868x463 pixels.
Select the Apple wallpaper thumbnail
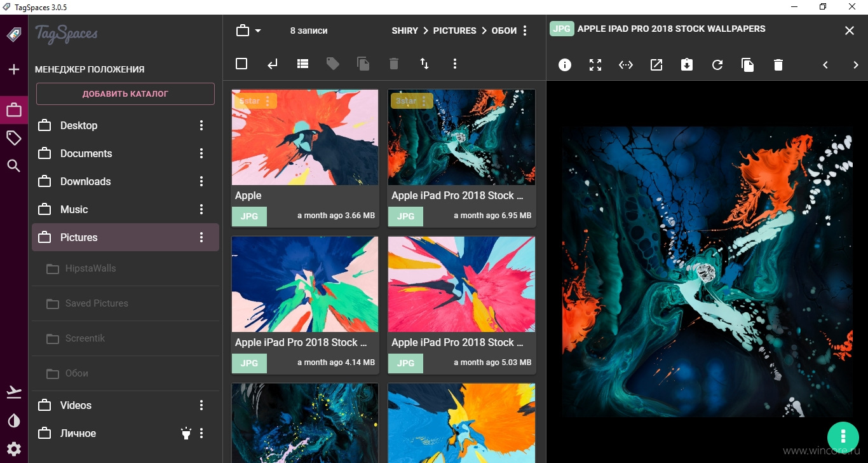click(x=305, y=137)
